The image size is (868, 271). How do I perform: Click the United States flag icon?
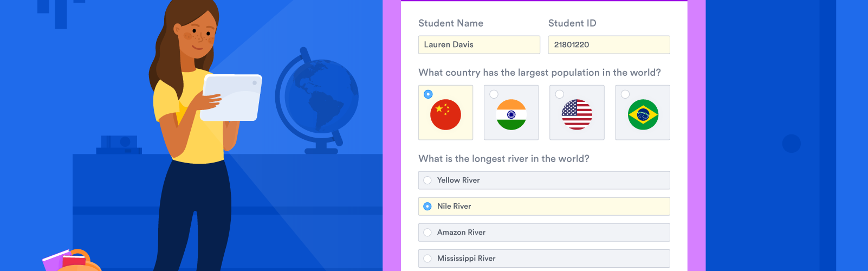click(x=577, y=114)
